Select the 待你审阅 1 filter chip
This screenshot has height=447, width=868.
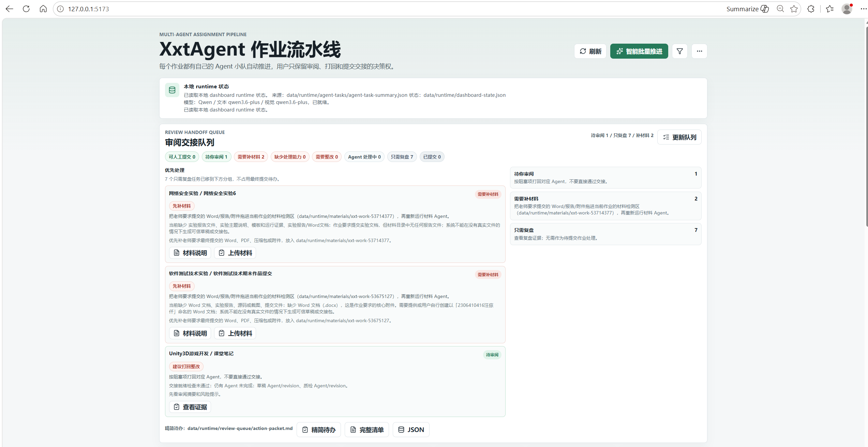[216, 157]
